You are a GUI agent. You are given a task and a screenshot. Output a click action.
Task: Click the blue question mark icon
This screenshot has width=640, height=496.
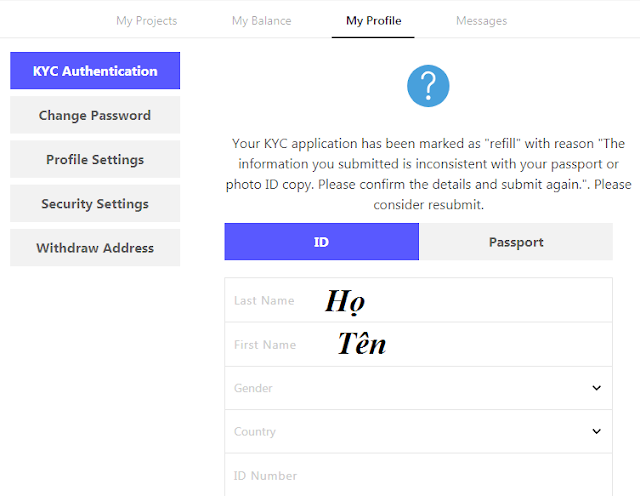pos(428,87)
